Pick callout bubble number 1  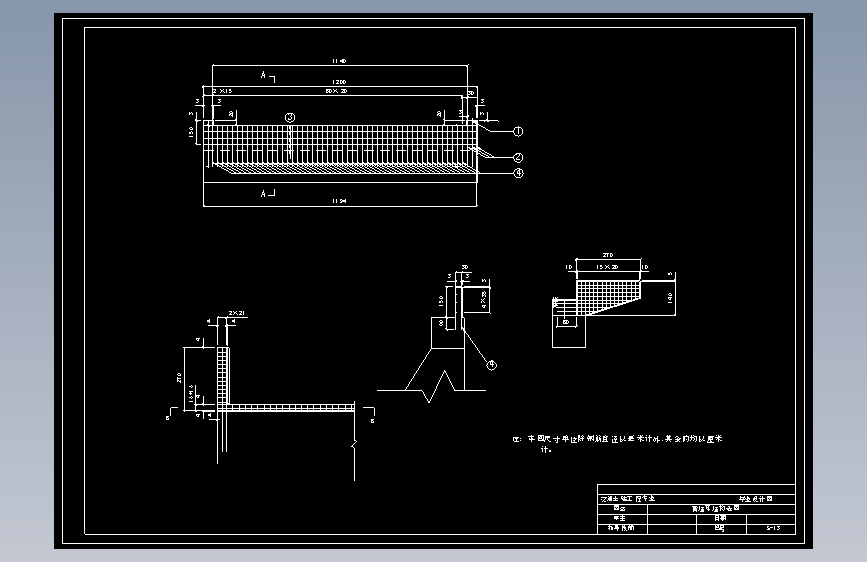coord(518,131)
